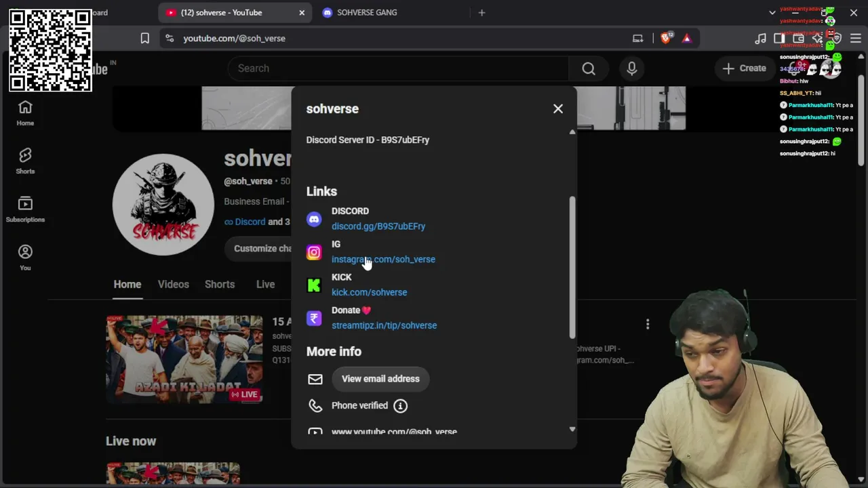Toggle the browser sidebar panel icon
Screen dimensions: 868x488
coord(779,39)
